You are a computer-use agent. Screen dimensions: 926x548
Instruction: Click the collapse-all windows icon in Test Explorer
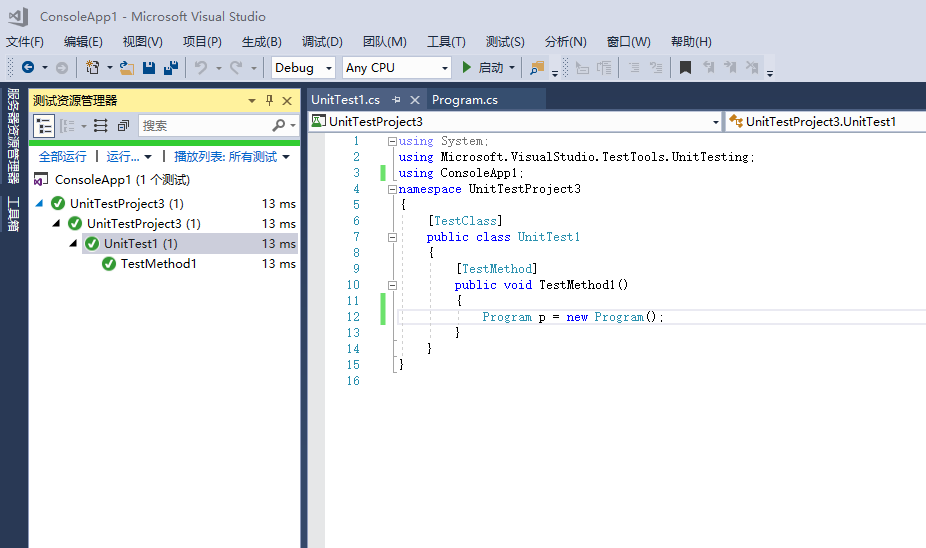coord(123,126)
